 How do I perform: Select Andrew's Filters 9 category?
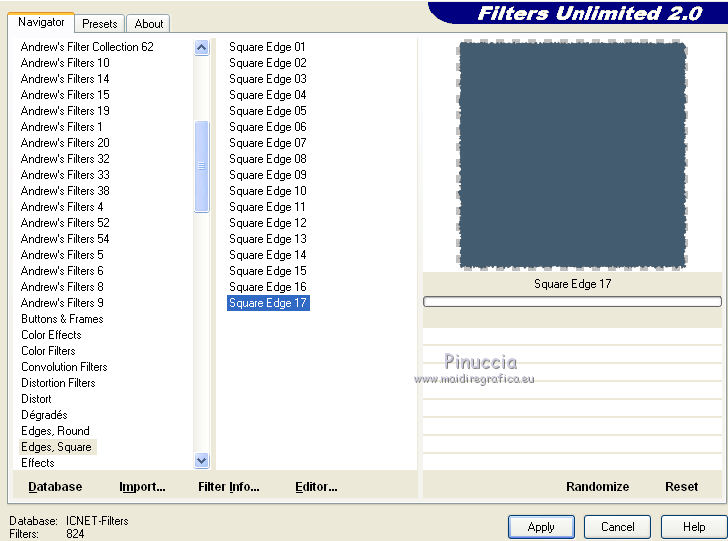[x=62, y=303]
